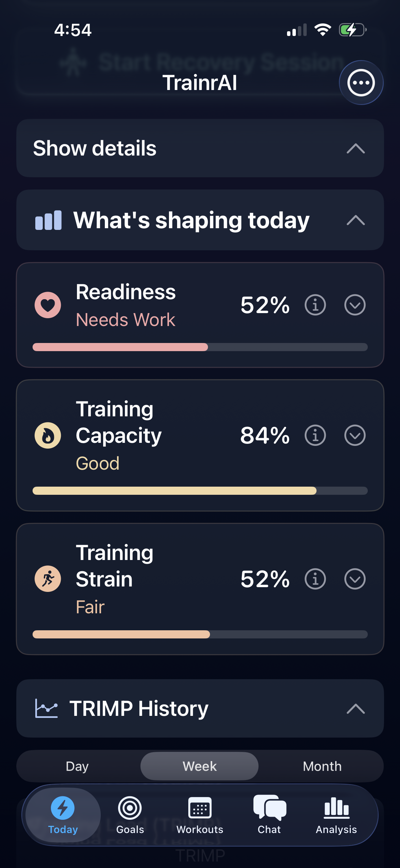
Task: Open the TrainrAI more options menu
Action: pyautogui.click(x=360, y=83)
